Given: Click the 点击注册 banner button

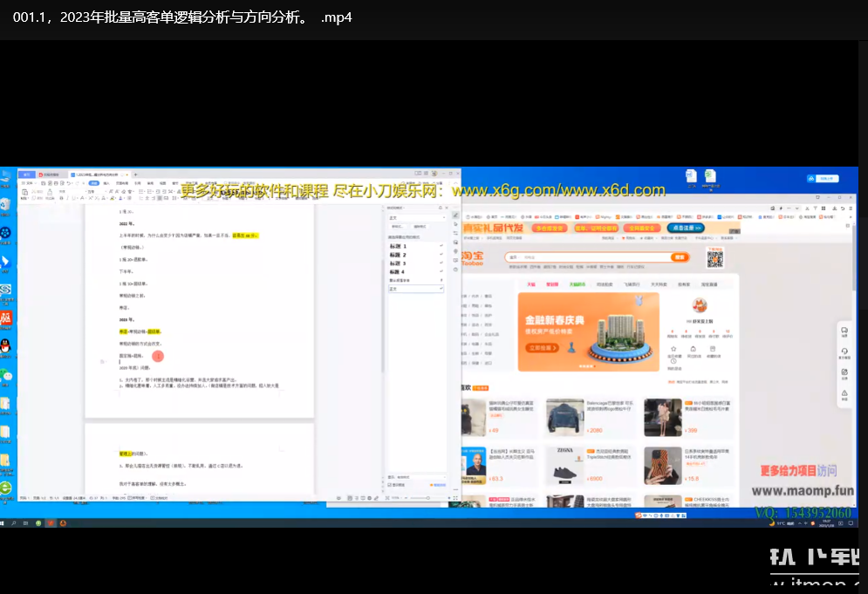Looking at the screenshot, I should [x=686, y=228].
